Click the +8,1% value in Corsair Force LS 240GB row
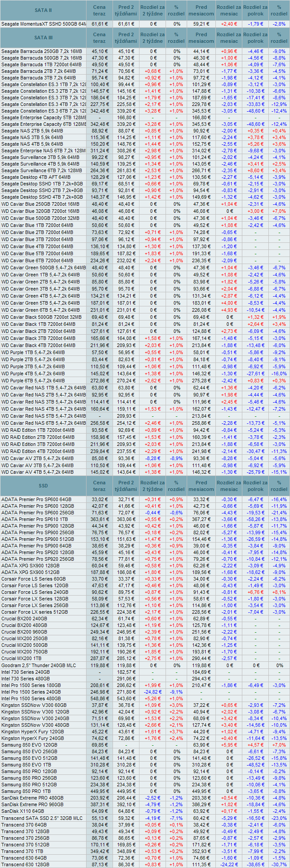This screenshot has height=868, width=290. tap(279, 592)
